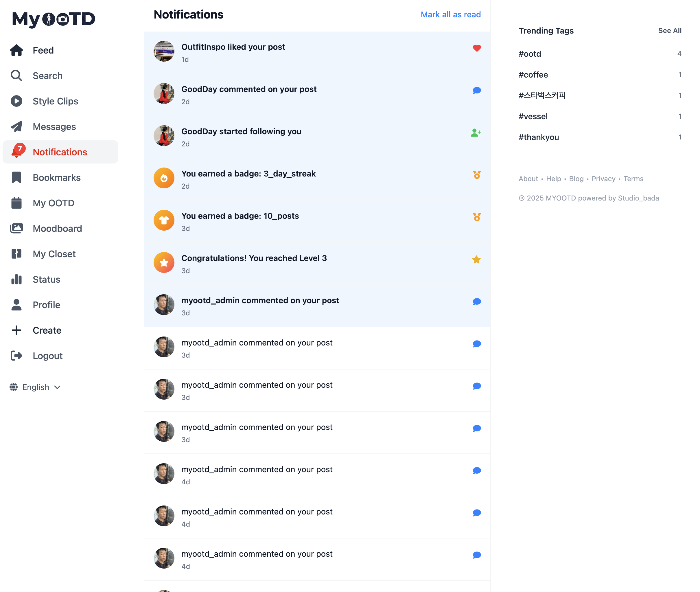Click See All trending tags
700x592 pixels.
[669, 31]
